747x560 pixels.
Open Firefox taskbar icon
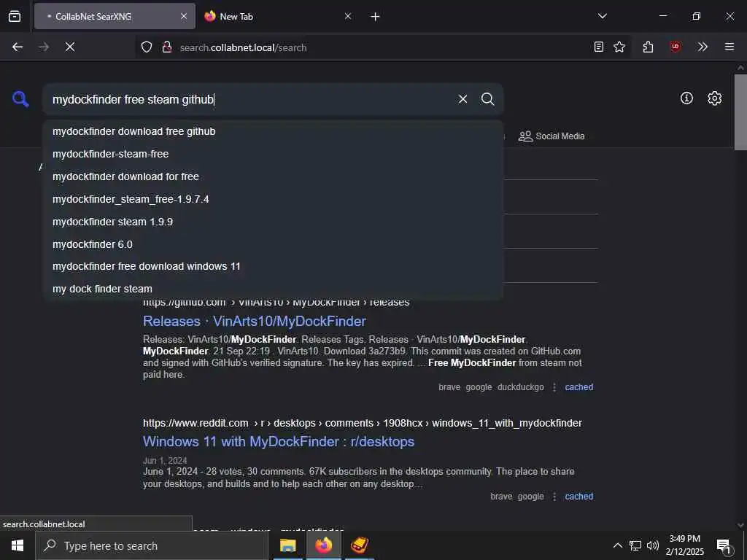point(323,545)
